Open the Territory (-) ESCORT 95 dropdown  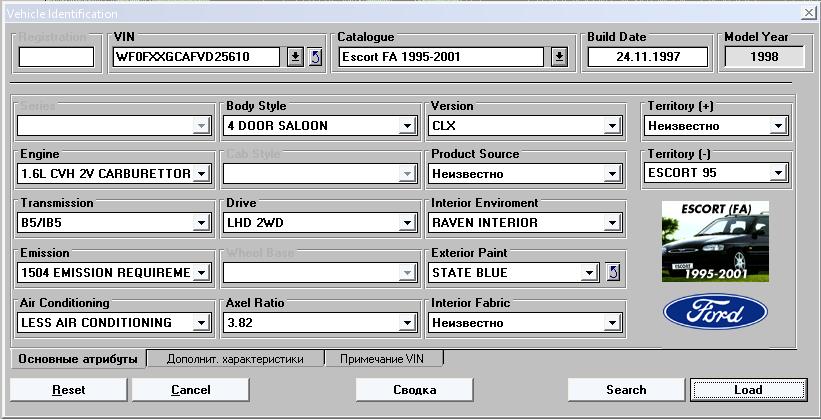[x=777, y=174]
